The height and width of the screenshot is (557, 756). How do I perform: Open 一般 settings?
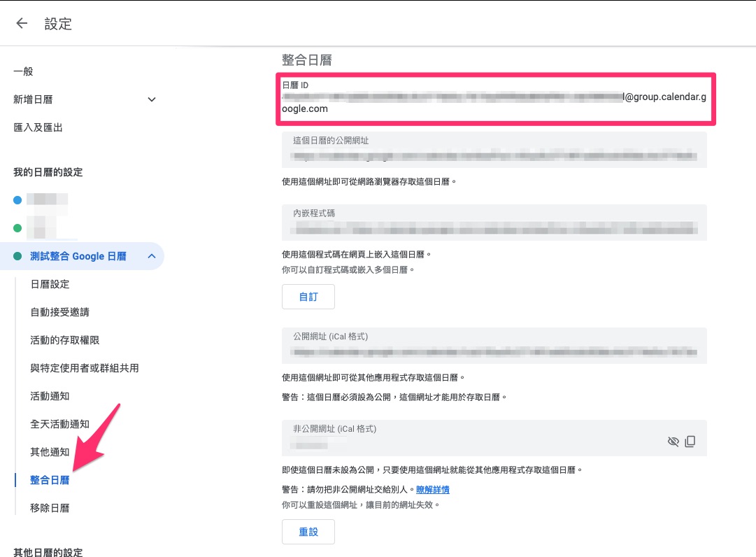[24, 71]
